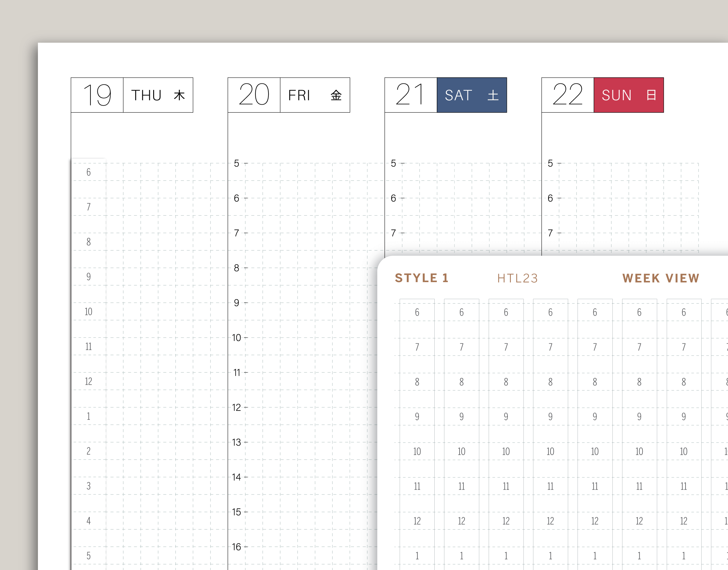728x570 pixels.
Task: Click the HTL23 label
Action: coord(517,278)
